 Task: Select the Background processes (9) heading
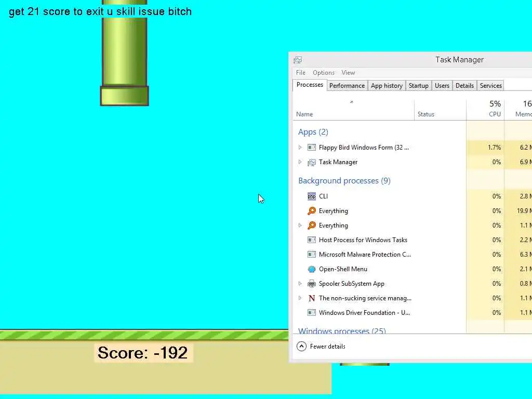(x=344, y=181)
